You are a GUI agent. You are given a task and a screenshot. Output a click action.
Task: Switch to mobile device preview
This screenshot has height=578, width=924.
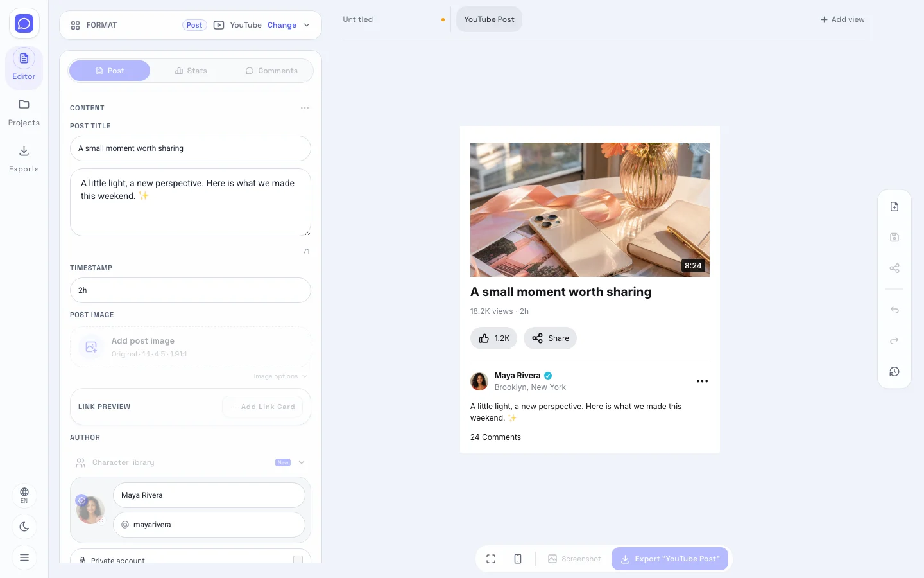(518, 559)
